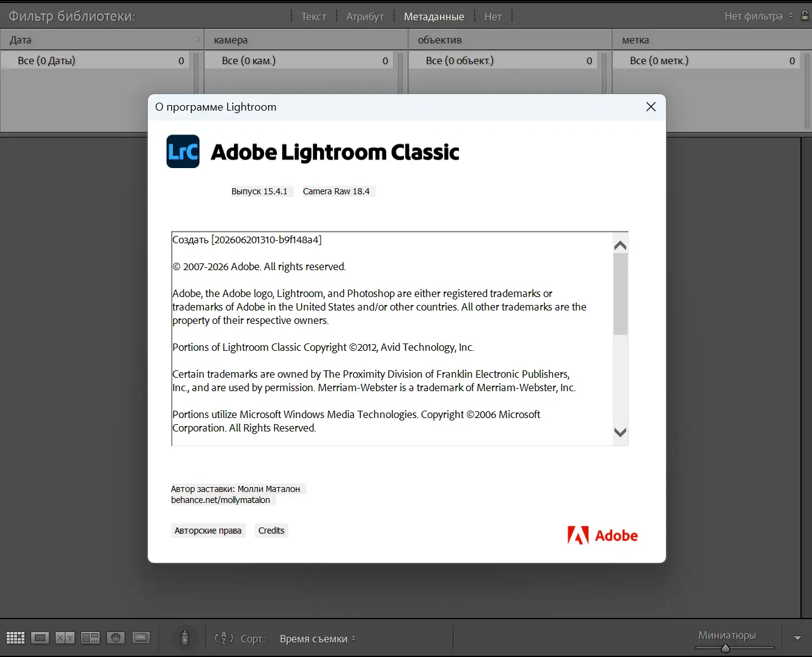Screen dimensions: 812x657
Task: Click Camera Raw 18.4 label
Action: point(336,191)
